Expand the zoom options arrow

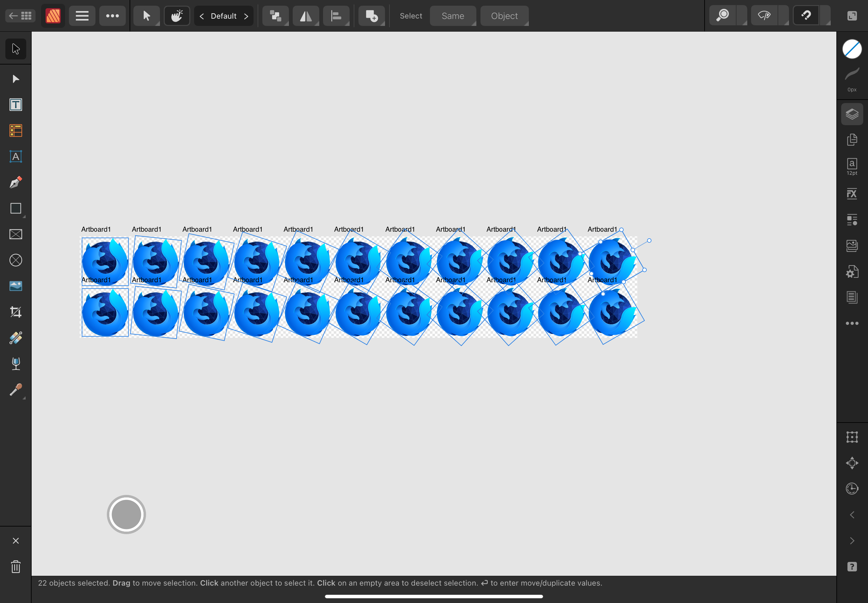coord(743,16)
